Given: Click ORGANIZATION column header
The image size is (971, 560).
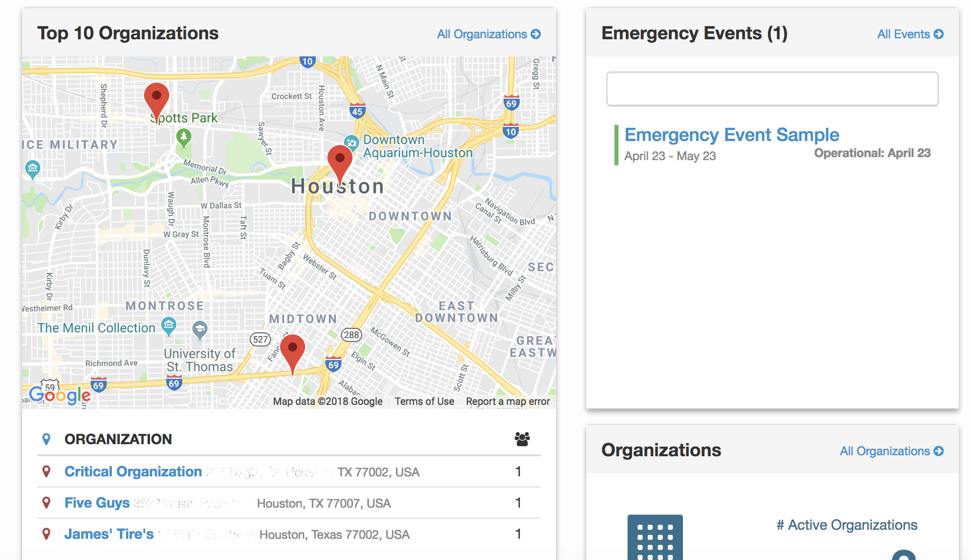Looking at the screenshot, I should coord(118,439).
